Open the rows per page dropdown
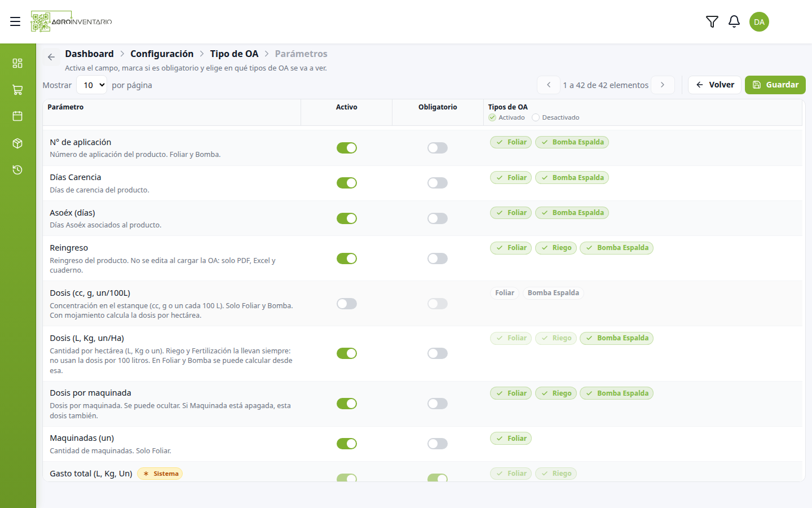Image resolution: width=812 pixels, height=508 pixels. tap(91, 85)
